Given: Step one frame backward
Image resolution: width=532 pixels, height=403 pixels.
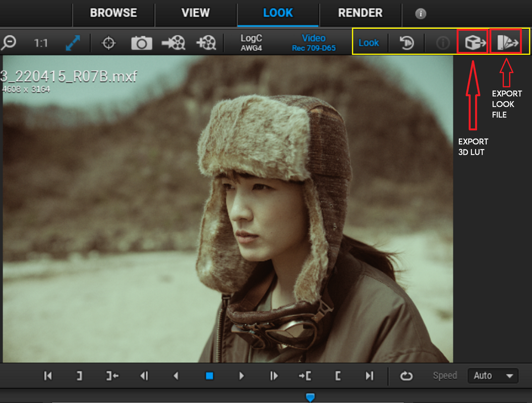Looking at the screenshot, I should pos(144,376).
